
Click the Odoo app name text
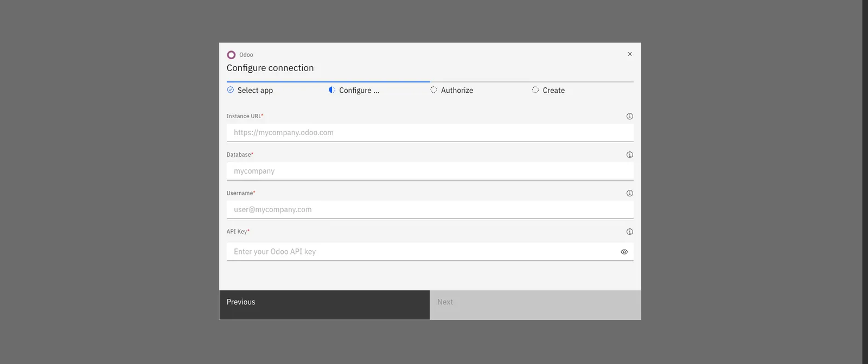[x=246, y=55]
